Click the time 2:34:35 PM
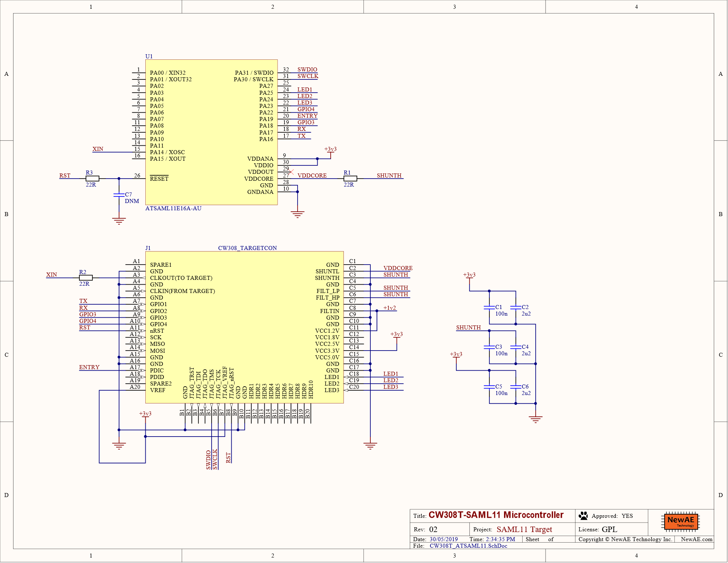 (x=500, y=539)
